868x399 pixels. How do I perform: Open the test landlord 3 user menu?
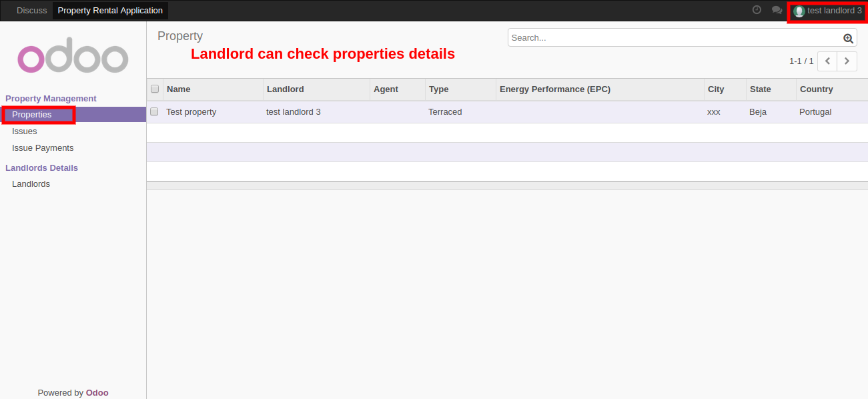coord(827,11)
